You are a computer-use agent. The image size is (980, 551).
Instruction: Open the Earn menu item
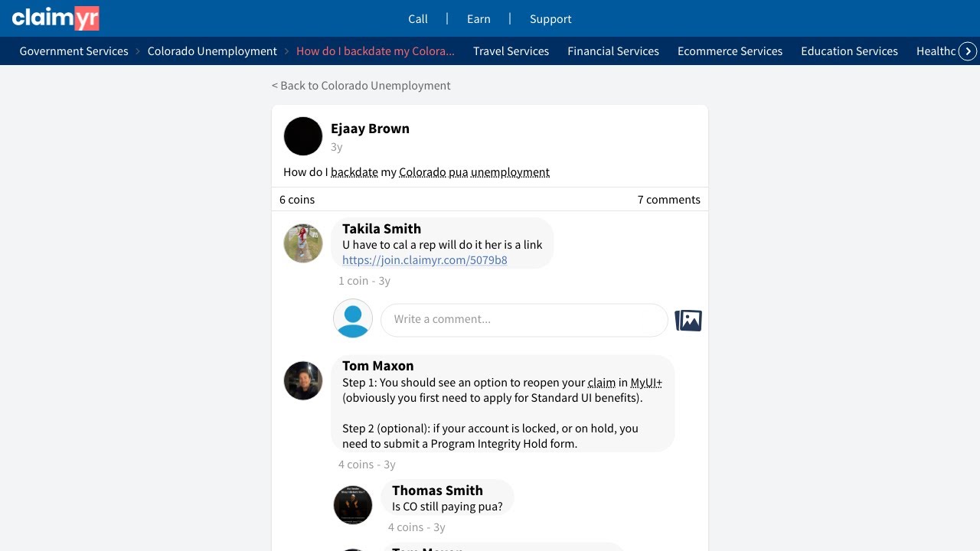(x=479, y=19)
